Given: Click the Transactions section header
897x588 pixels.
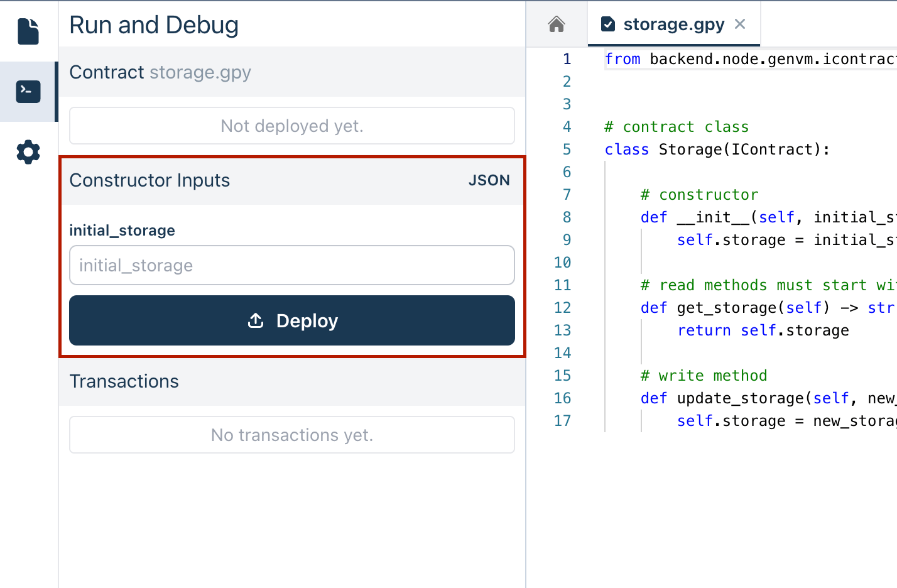Looking at the screenshot, I should 124,381.
